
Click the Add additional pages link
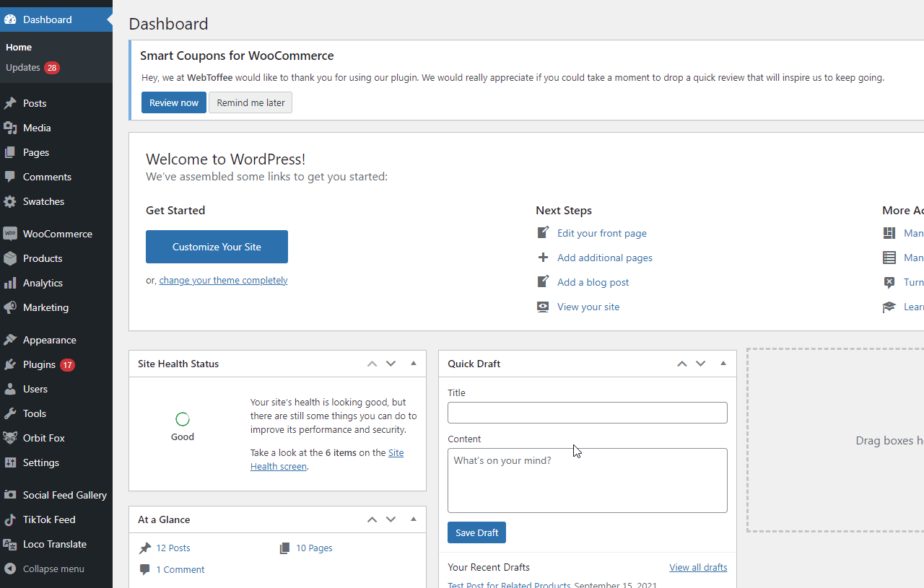pyautogui.click(x=605, y=258)
